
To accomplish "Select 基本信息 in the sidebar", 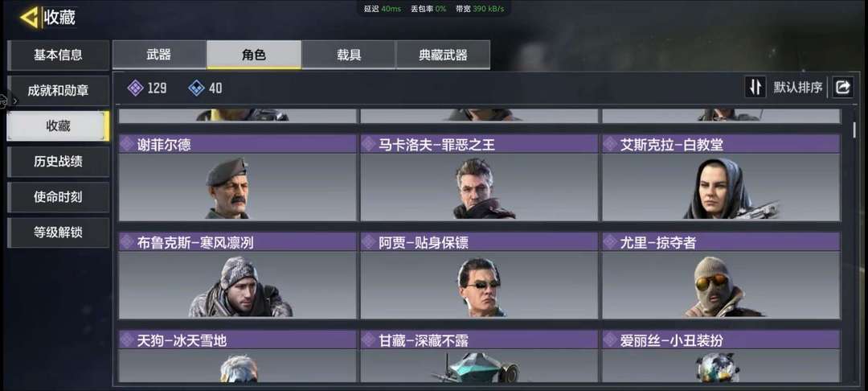I will coord(58,55).
